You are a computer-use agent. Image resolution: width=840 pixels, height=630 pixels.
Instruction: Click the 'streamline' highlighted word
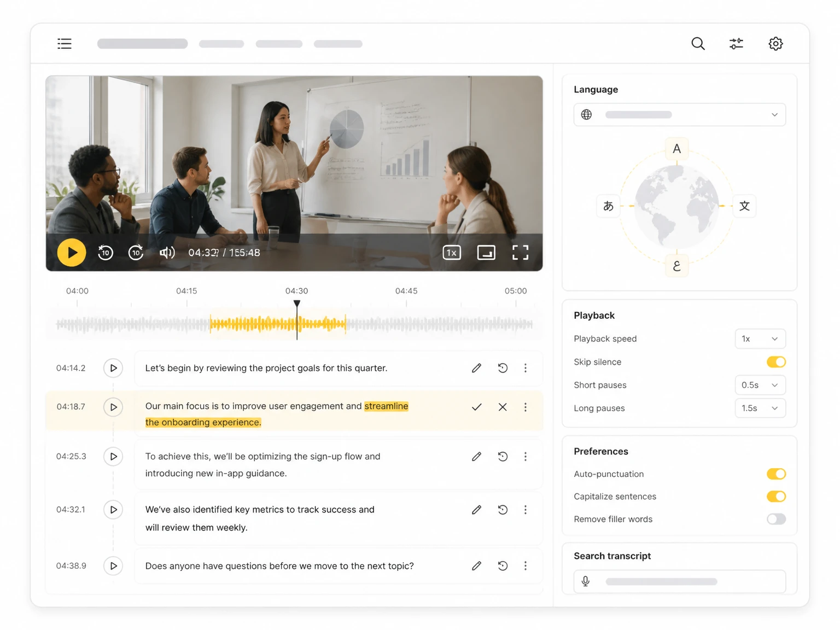click(x=386, y=406)
